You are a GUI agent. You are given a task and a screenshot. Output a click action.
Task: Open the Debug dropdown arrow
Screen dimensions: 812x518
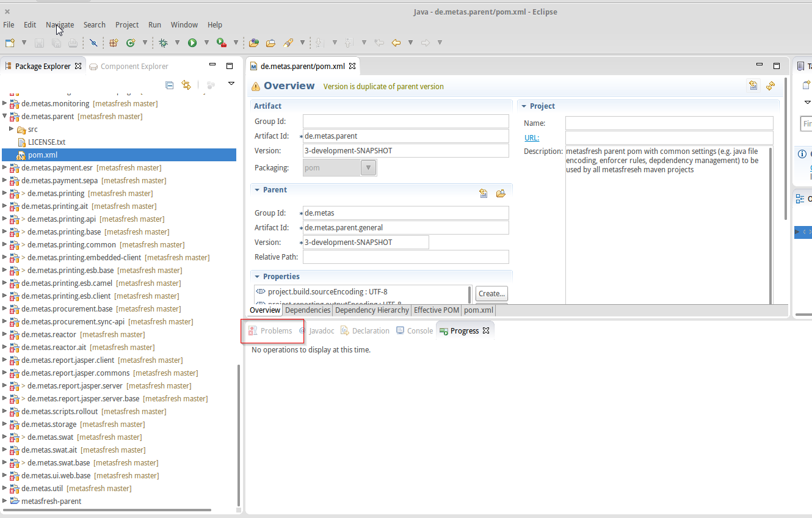coord(177,43)
